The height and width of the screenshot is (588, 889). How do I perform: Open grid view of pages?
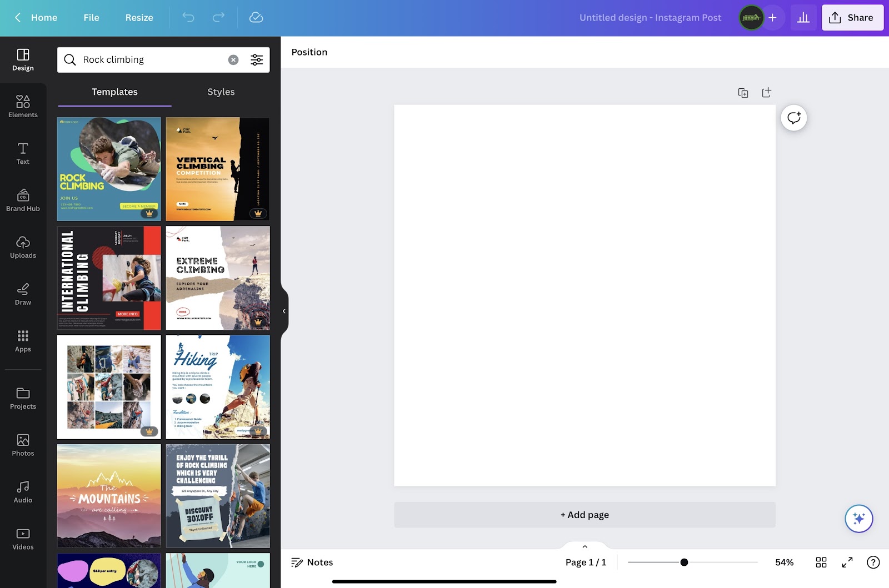[x=821, y=562]
